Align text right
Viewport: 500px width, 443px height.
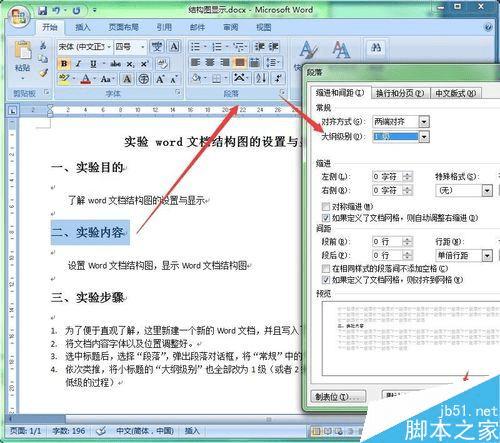click(x=225, y=62)
